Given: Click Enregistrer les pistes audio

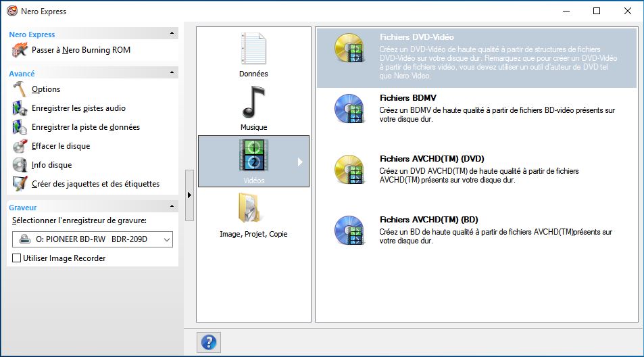Looking at the screenshot, I should (x=78, y=108).
